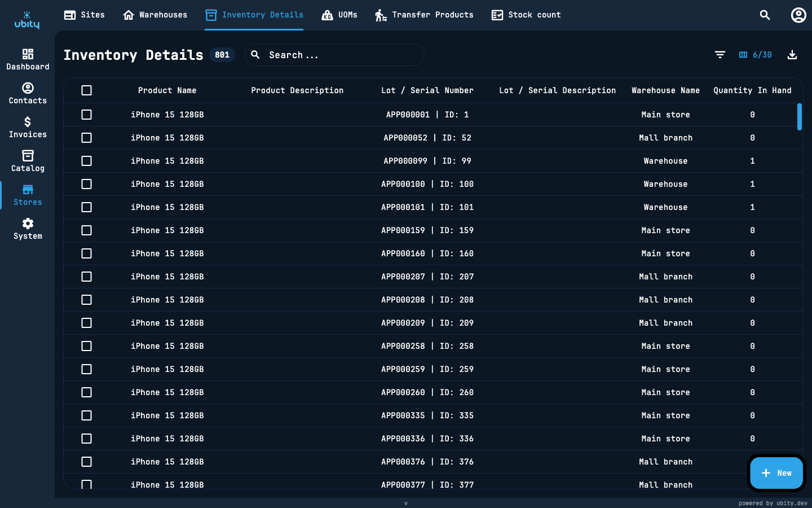Viewport: 812px width, 508px height.
Task: Click the ubity logo icon
Action: pyautogui.click(x=27, y=20)
